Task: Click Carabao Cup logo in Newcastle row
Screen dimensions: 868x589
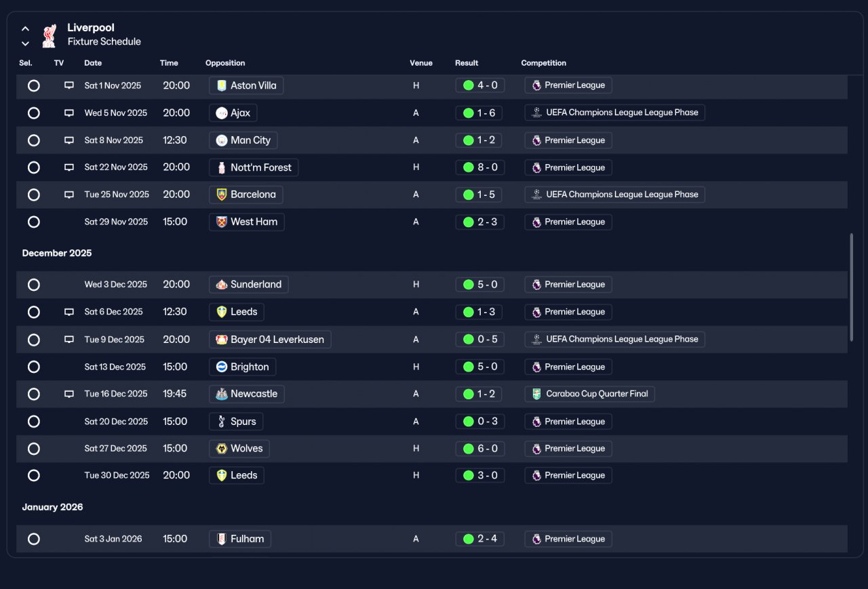Action: coord(536,394)
